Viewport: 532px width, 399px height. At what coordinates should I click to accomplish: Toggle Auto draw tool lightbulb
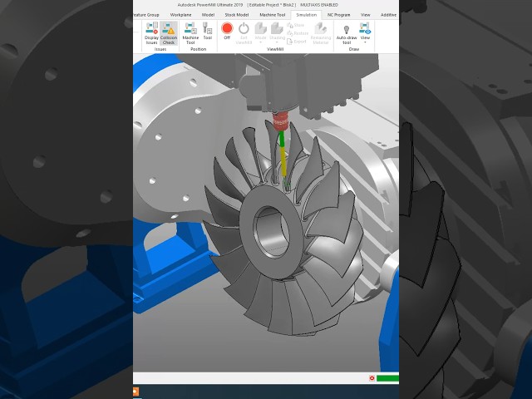click(x=347, y=34)
